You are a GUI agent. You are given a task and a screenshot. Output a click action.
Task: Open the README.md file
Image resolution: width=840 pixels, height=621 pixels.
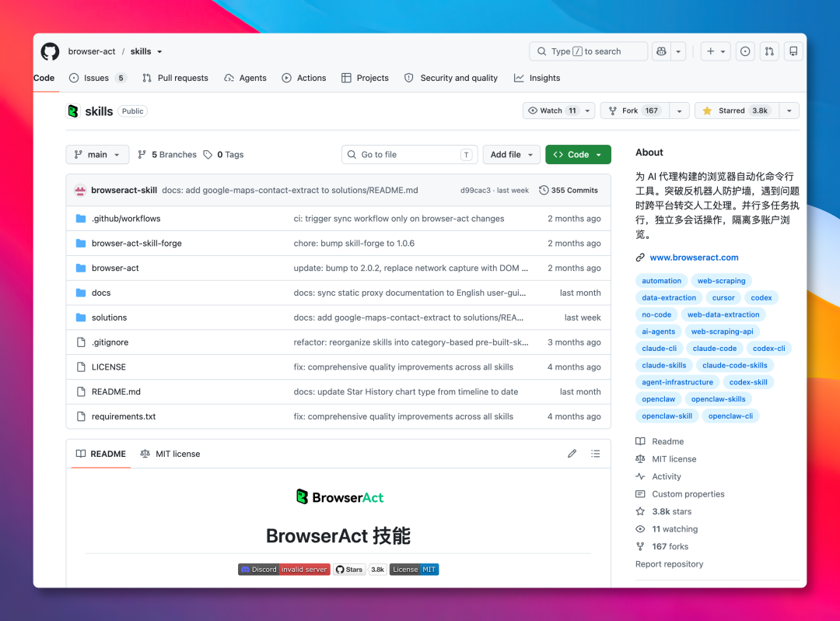pos(116,391)
